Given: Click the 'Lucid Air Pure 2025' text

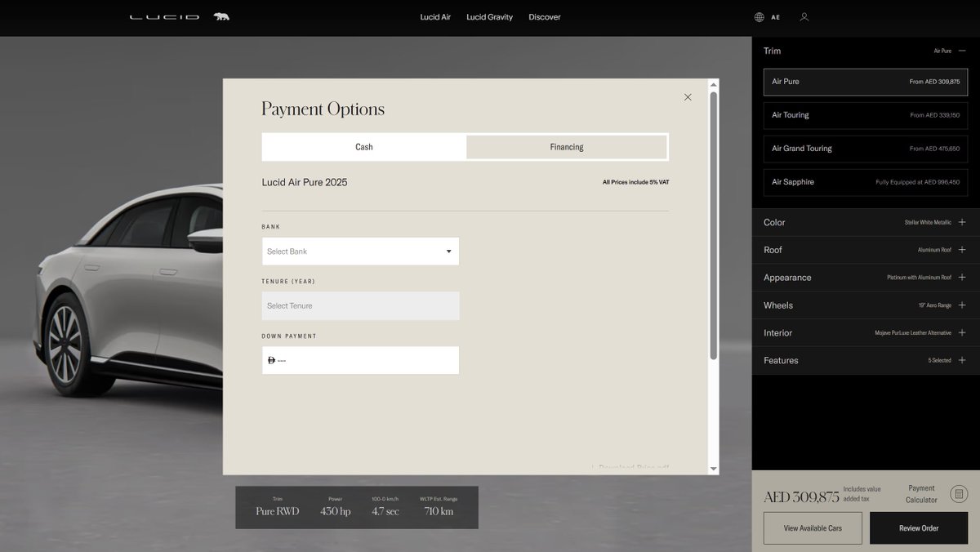Looking at the screenshot, I should (305, 182).
